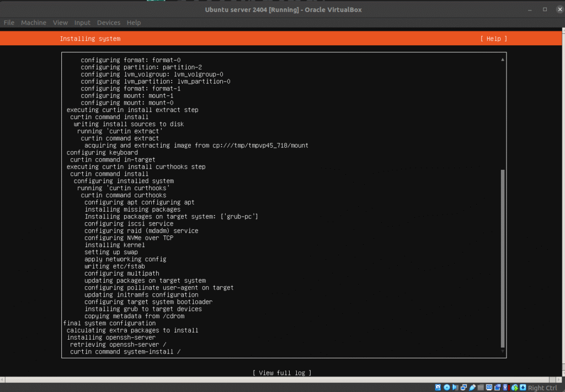Open the View menu
Screen dimensions: 565x392
click(x=60, y=23)
